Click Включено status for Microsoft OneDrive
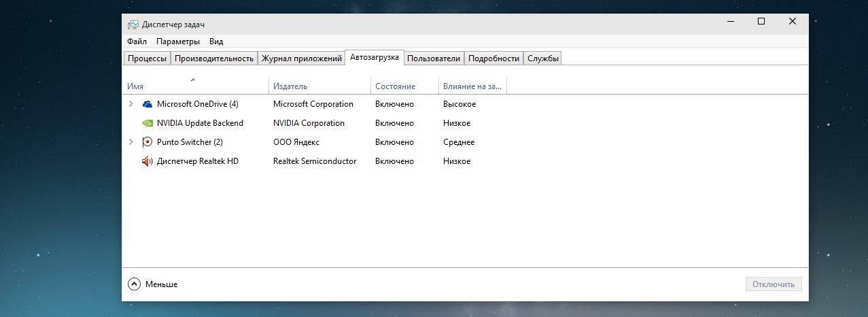The height and width of the screenshot is (317, 868). coord(394,104)
